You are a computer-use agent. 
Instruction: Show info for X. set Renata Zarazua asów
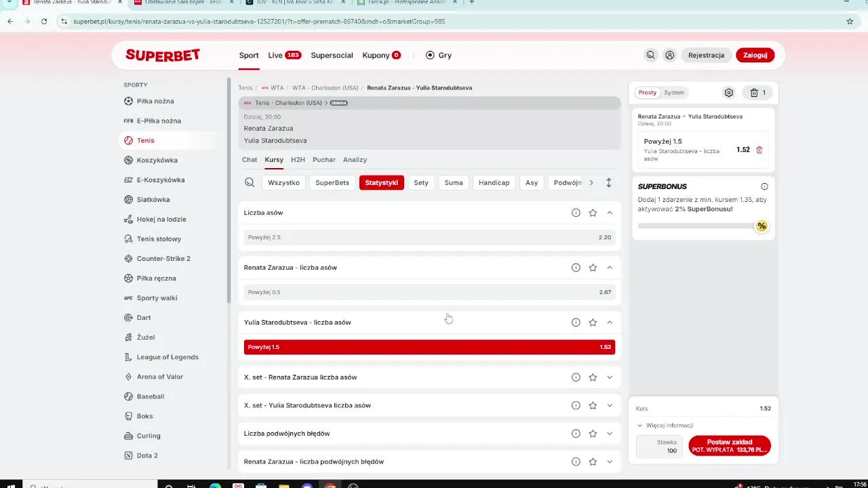point(576,378)
